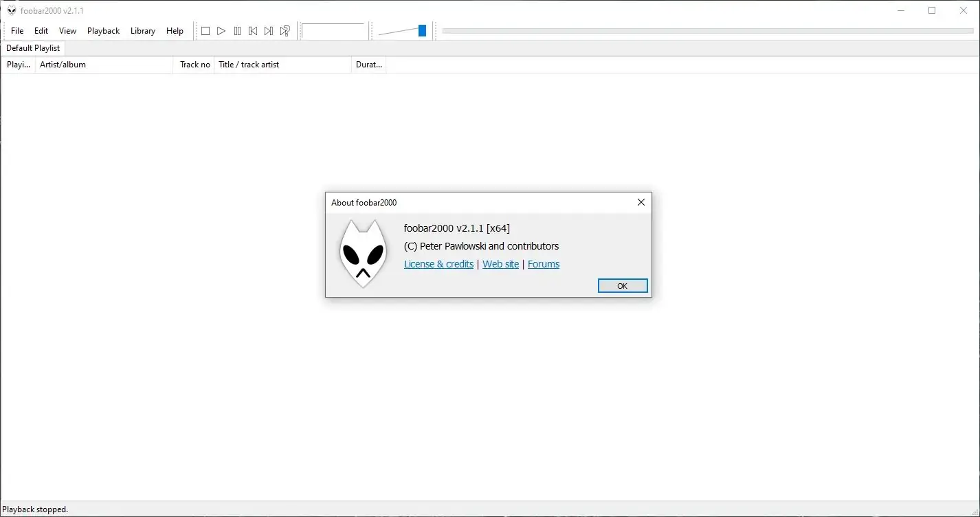Open the Help menu
This screenshot has height=517, width=980.
(175, 31)
